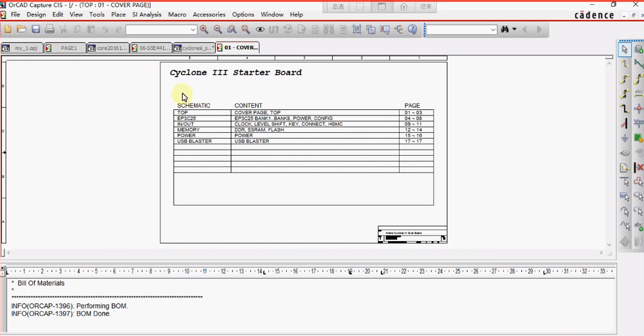644x336 pixels.
Task: Open the Accessories menu
Action: tap(209, 14)
